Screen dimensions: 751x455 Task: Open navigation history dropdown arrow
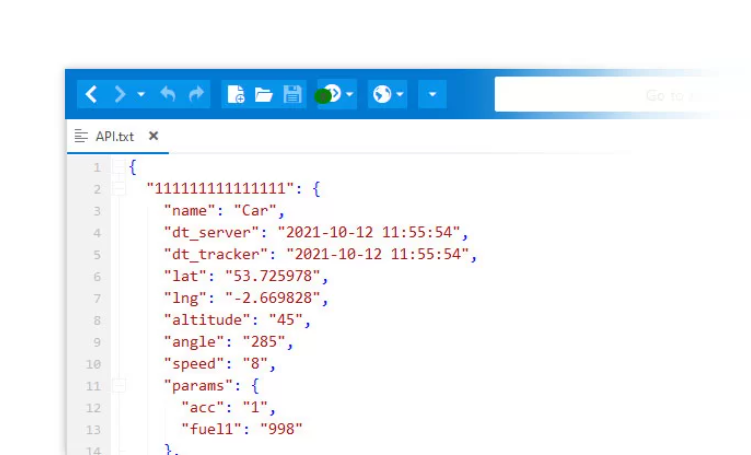pos(141,94)
